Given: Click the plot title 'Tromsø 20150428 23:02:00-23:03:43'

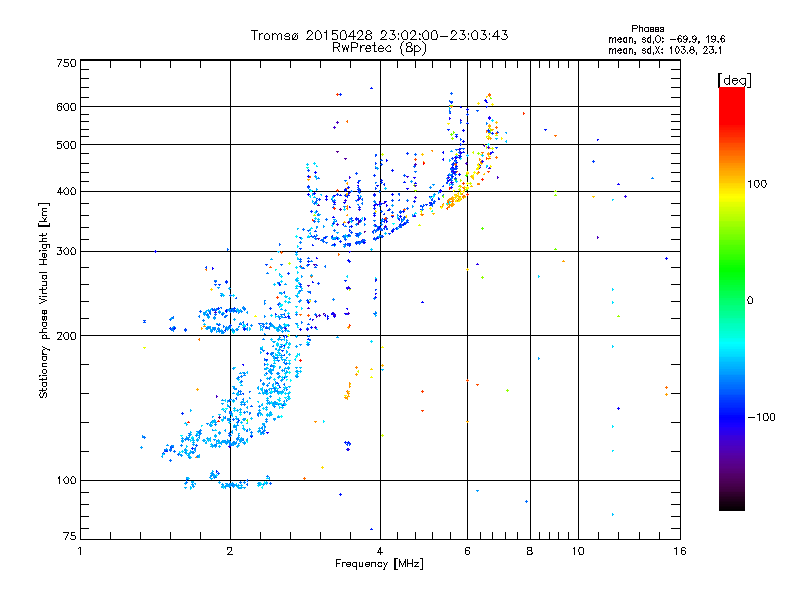Looking at the screenshot, I should pyautogui.click(x=379, y=35).
